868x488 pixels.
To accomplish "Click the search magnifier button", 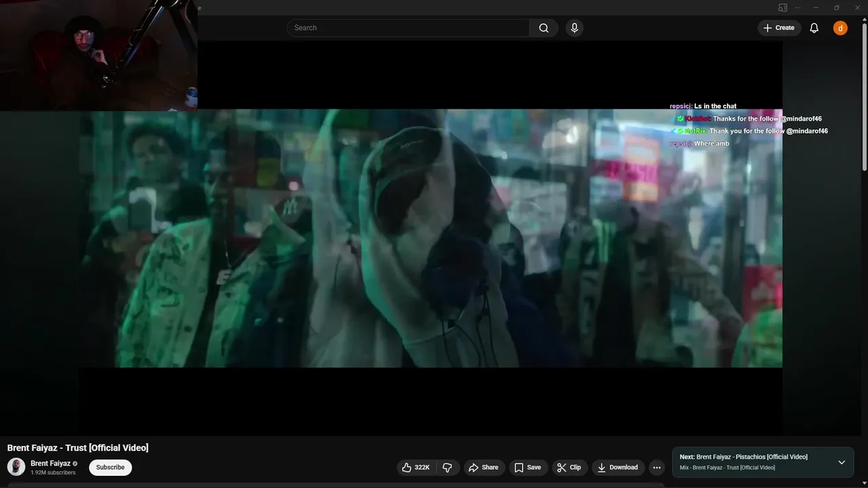I will (x=544, y=28).
